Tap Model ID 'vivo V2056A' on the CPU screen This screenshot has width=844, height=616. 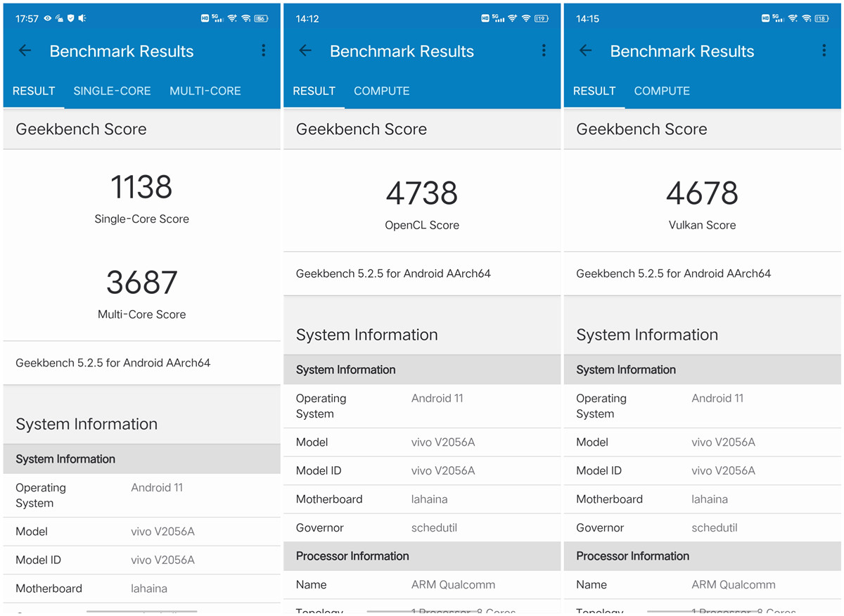tap(163, 560)
